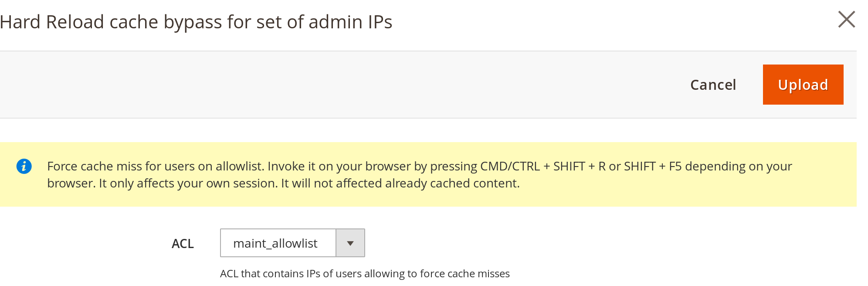
Task: Click the blue info icon in notice
Action: coord(24,166)
